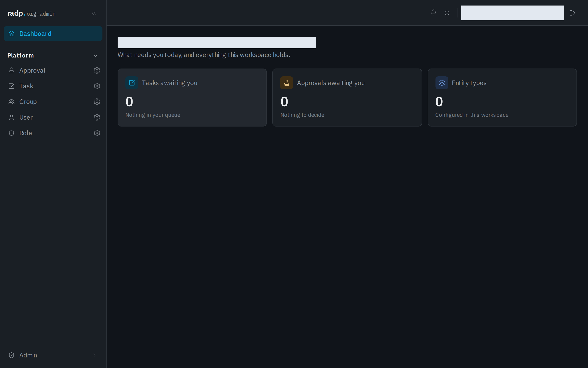Open Role settings gear
This screenshot has width=588, height=368.
pyautogui.click(x=97, y=133)
